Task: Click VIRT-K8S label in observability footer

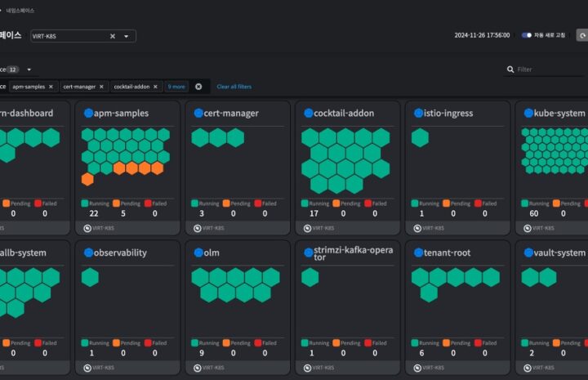Action: pyautogui.click(x=103, y=368)
